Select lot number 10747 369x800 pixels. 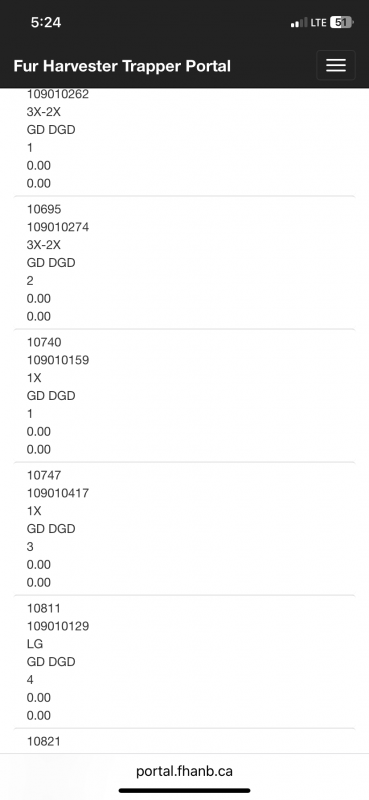44,476
